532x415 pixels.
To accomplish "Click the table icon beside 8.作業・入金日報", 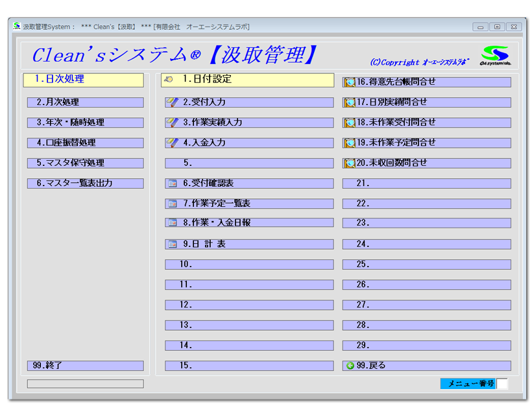I will (173, 223).
